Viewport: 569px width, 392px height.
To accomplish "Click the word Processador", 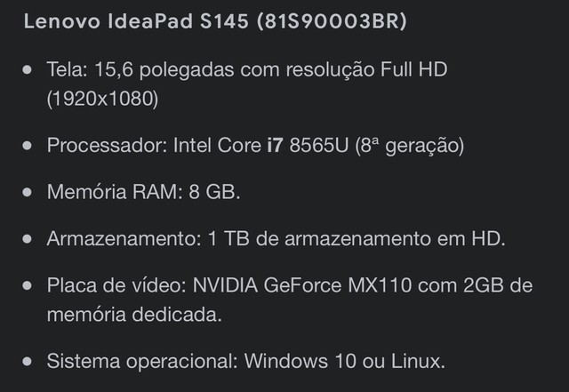I will 107,145.
